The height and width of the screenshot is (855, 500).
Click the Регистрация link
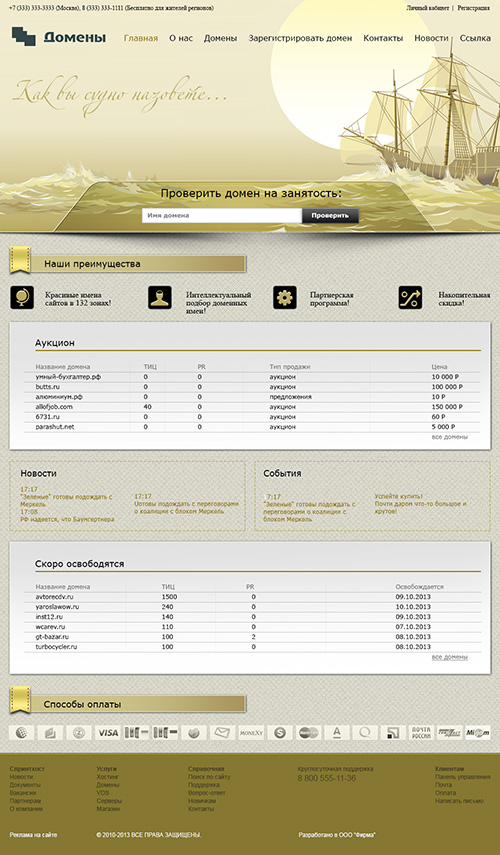(474, 8)
